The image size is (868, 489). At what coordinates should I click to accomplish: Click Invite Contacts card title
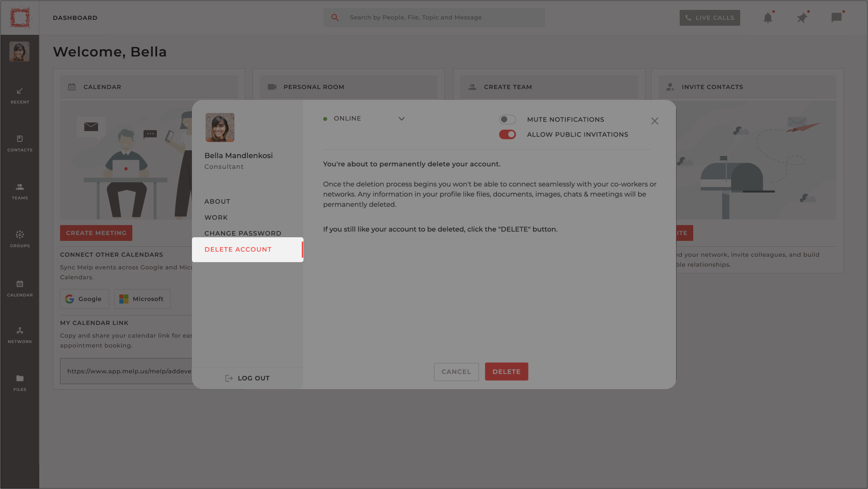tap(712, 87)
